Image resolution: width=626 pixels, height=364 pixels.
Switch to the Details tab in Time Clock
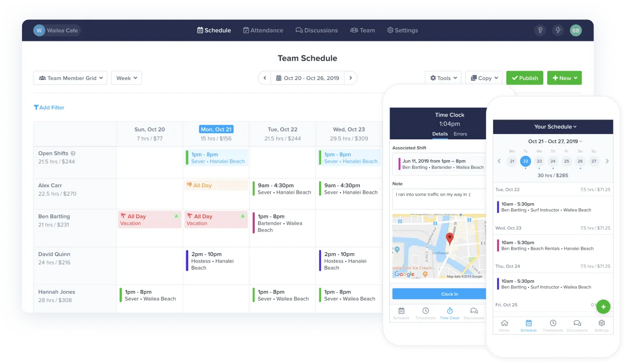(440, 134)
